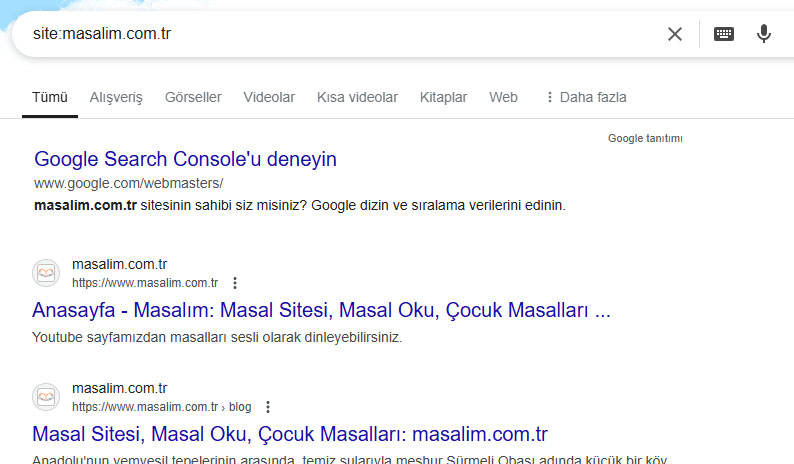Switch to the Görseller tab

click(x=193, y=97)
